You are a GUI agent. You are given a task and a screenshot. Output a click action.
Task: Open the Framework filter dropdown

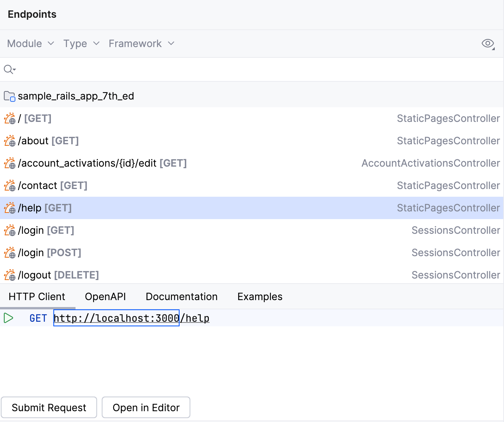tap(141, 44)
